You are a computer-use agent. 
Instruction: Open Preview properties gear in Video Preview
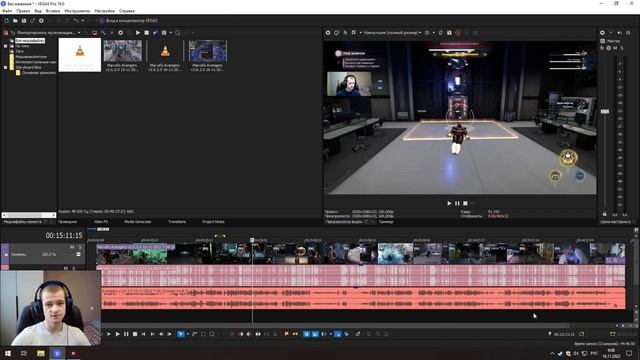coord(328,33)
